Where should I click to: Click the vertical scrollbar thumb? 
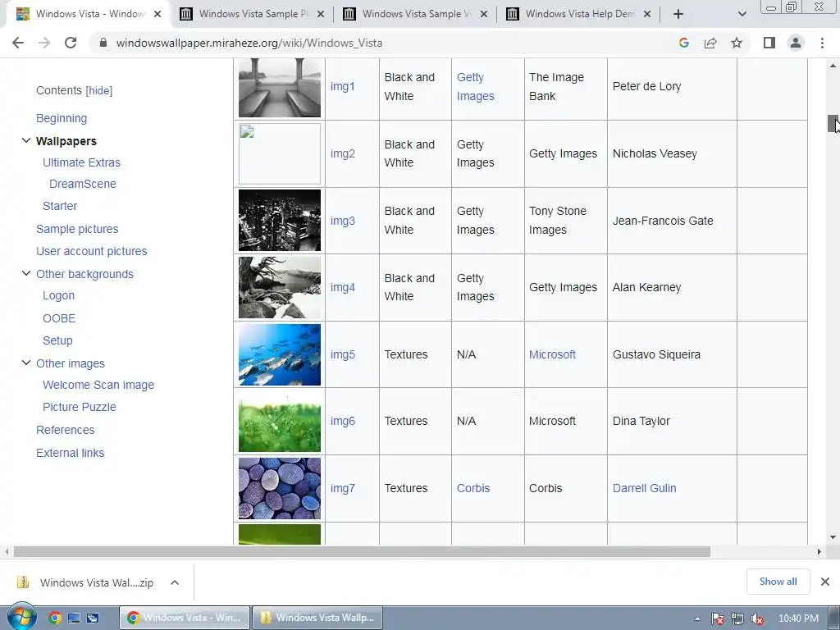click(x=833, y=124)
